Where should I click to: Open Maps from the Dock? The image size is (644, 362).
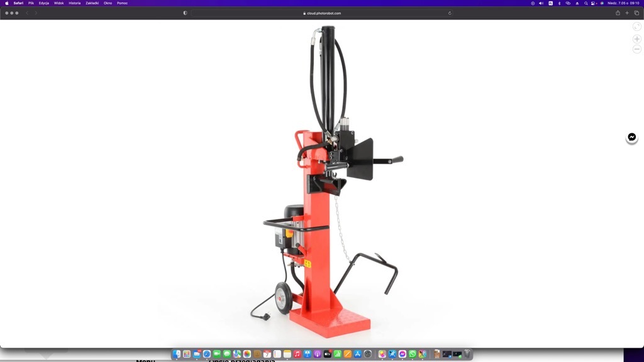pos(237,354)
